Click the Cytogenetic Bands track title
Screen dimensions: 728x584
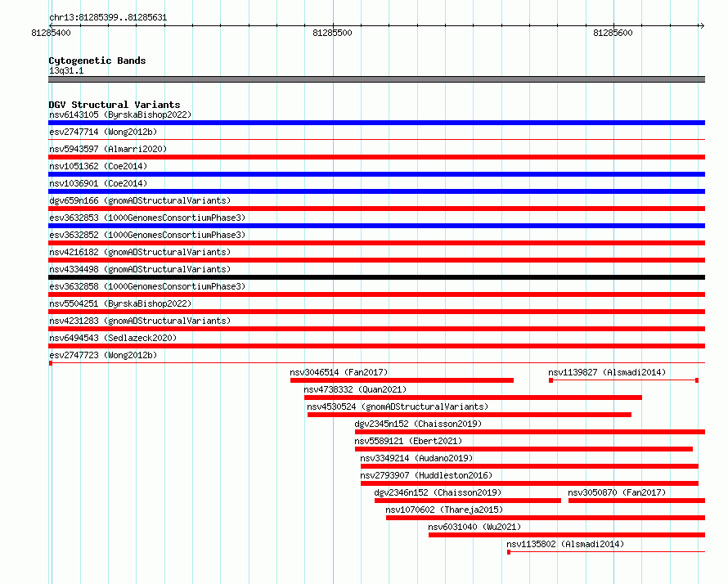tap(97, 61)
